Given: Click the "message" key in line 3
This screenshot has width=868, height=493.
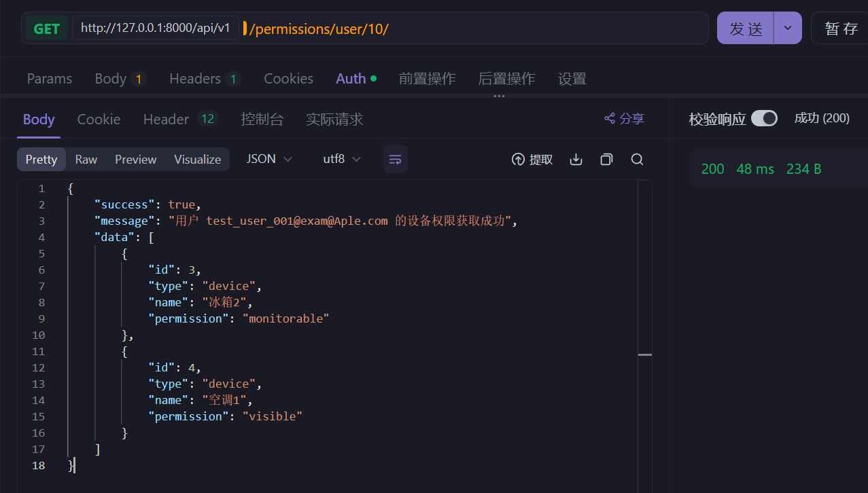Looking at the screenshot, I should click(124, 221).
